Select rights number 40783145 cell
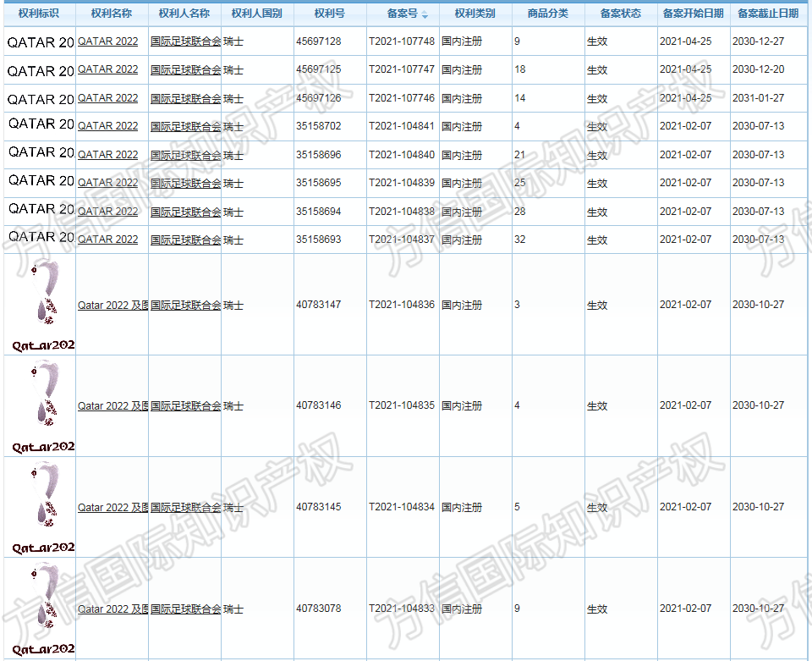This screenshot has width=812, height=661. click(x=319, y=507)
